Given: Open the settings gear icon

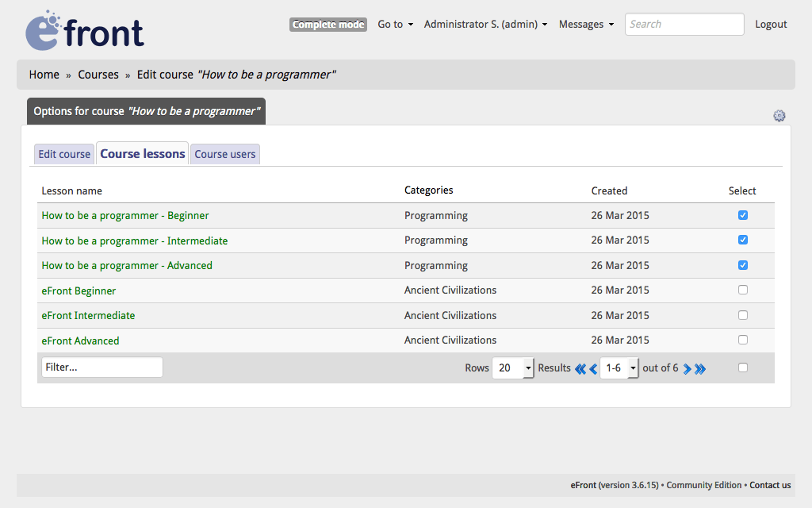Looking at the screenshot, I should (779, 116).
